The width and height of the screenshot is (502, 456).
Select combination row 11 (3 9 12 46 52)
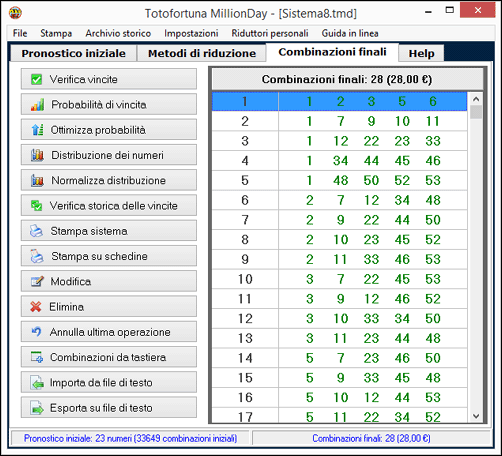pos(339,299)
